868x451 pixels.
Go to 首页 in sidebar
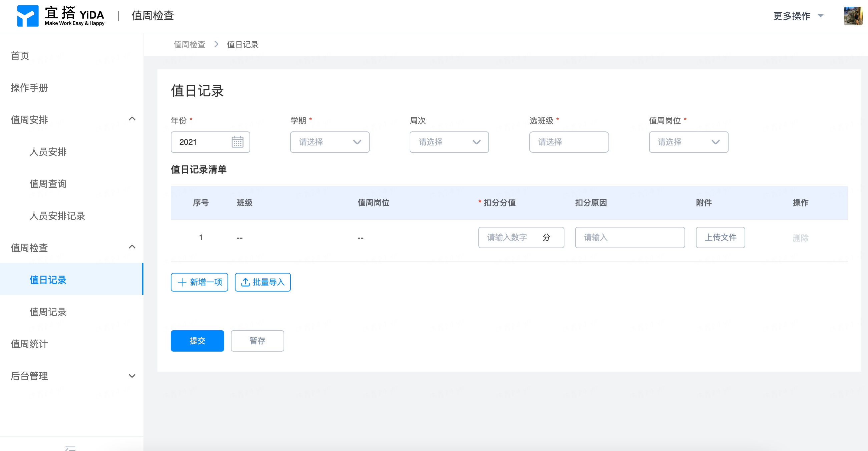pos(20,56)
